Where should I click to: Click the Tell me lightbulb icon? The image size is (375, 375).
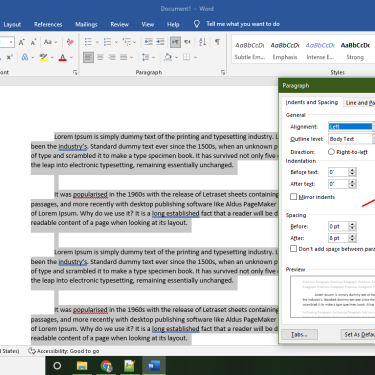(197, 24)
